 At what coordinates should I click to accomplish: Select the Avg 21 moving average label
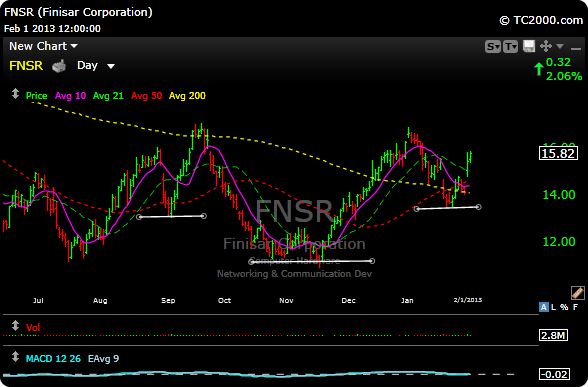pos(108,96)
